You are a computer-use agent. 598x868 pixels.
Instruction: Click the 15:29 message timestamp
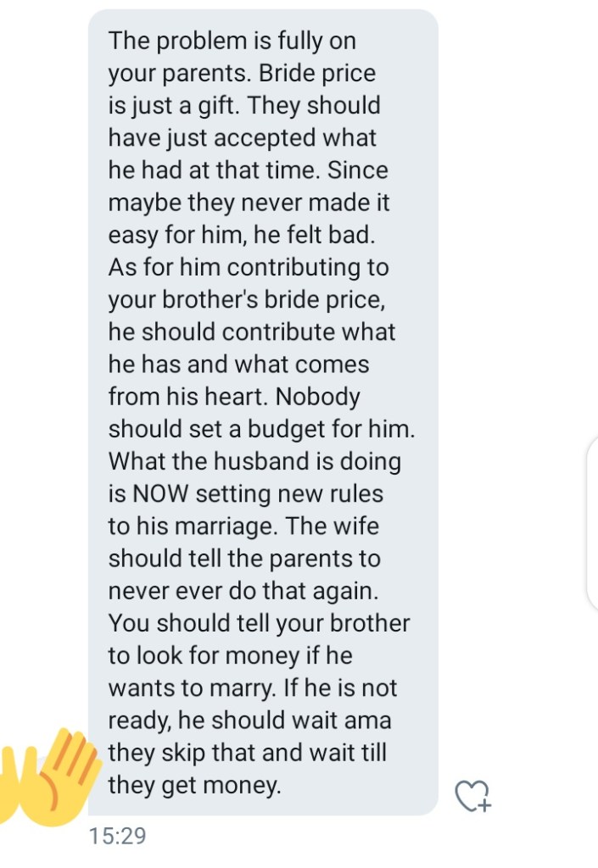117,836
